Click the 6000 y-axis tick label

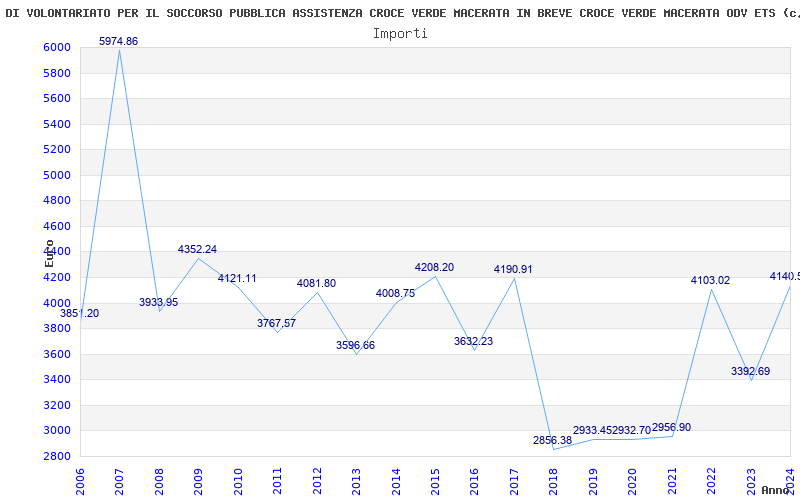(x=57, y=47)
